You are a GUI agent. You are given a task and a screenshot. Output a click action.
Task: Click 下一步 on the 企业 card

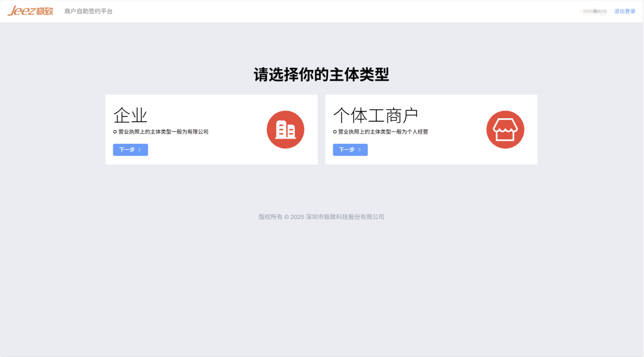pos(130,150)
